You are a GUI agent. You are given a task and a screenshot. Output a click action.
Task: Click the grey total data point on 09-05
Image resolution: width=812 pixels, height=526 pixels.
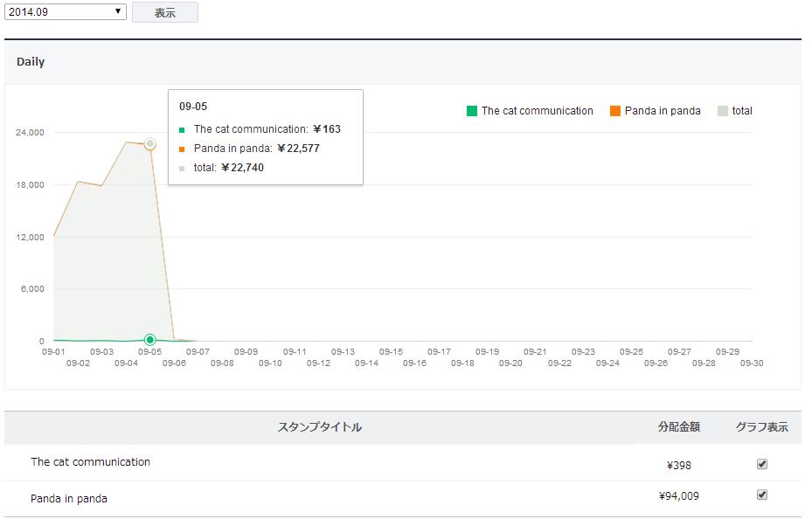[x=149, y=143]
